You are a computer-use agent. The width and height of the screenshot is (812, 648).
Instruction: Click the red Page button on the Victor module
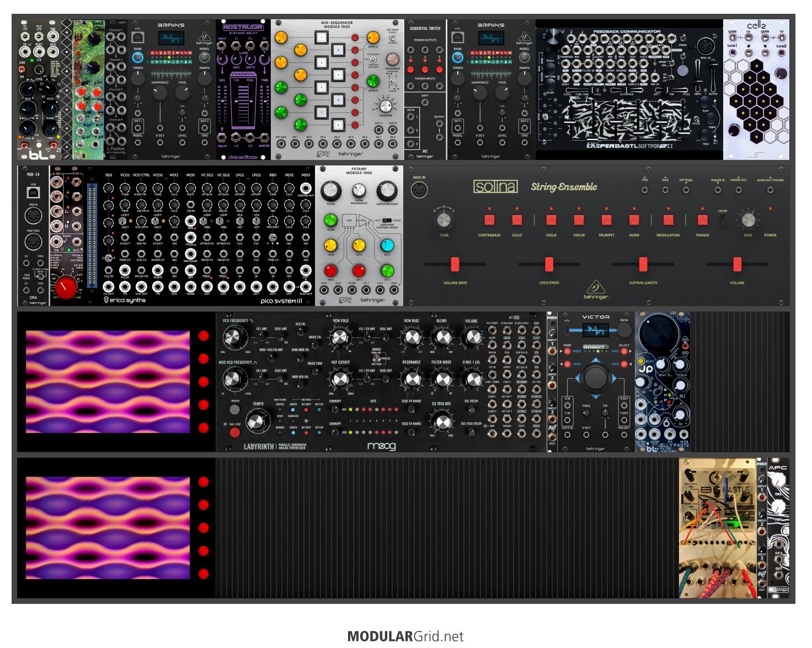[567, 351]
